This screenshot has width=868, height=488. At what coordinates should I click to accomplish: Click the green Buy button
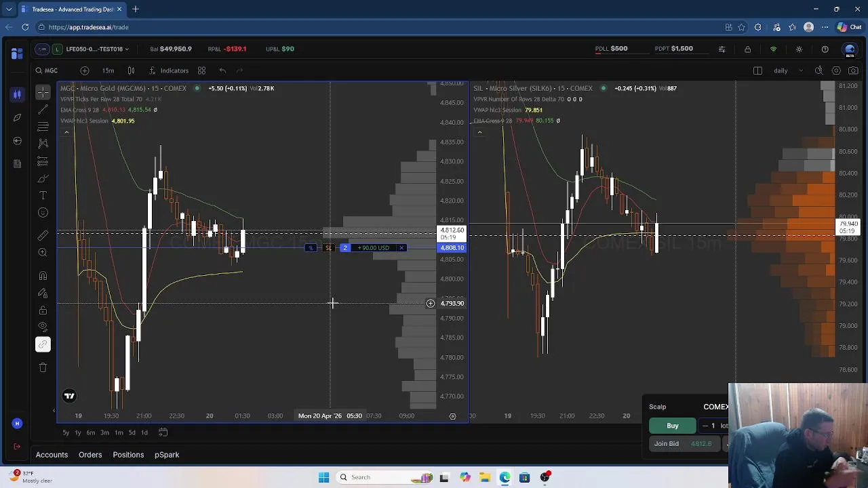tap(673, 426)
